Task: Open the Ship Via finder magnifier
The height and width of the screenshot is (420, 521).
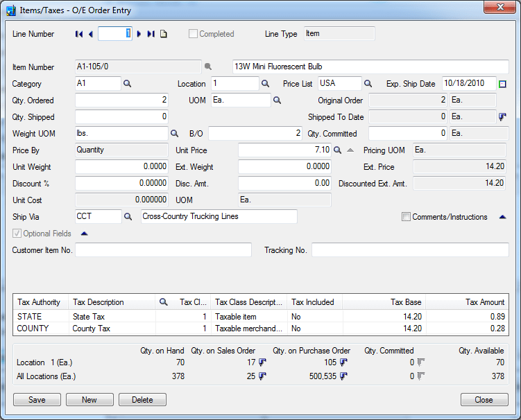Action: [x=128, y=217]
